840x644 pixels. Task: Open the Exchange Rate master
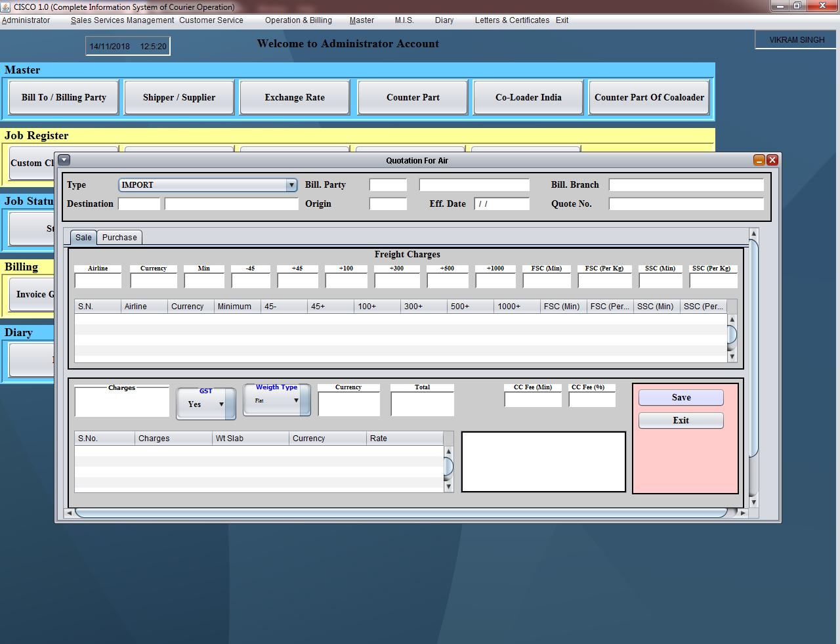[295, 97]
